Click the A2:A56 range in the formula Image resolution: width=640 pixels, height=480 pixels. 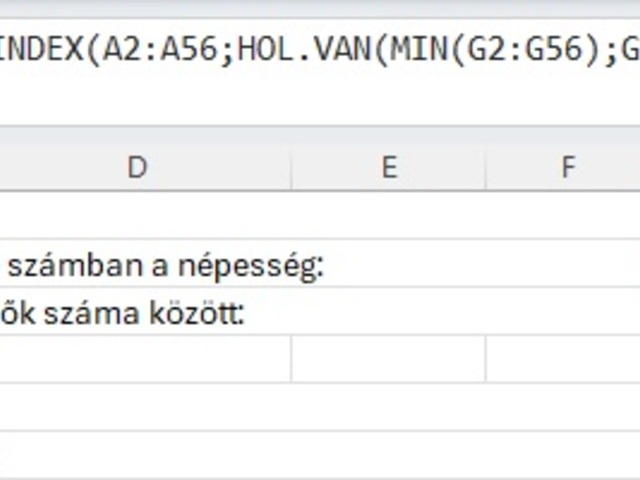click(160, 50)
